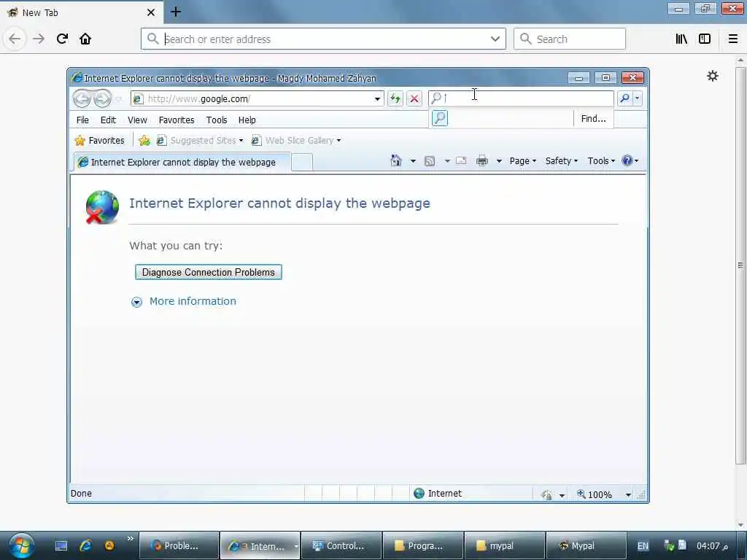Image resolution: width=747 pixels, height=560 pixels.
Task: Click the Windows Start button
Action: tap(21, 545)
